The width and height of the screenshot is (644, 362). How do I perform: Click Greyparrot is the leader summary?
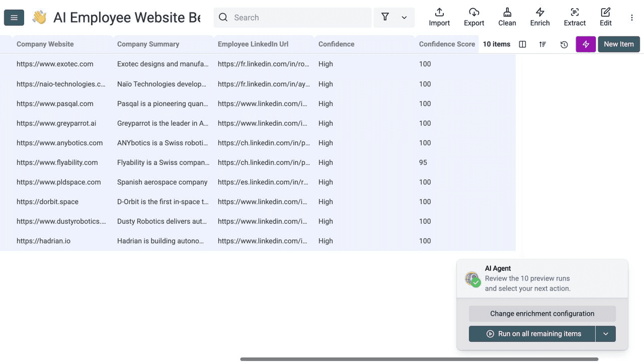pos(163,123)
